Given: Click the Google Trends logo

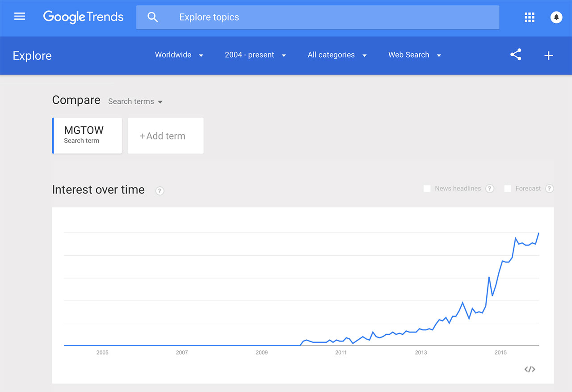Looking at the screenshot, I should point(83,17).
